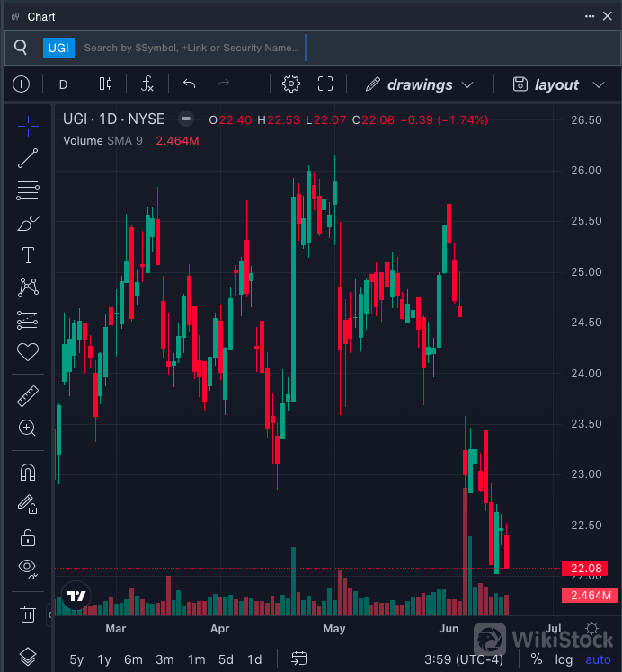Toggle lock all drawings
Image resolution: width=622 pixels, height=672 pixels.
(28, 537)
